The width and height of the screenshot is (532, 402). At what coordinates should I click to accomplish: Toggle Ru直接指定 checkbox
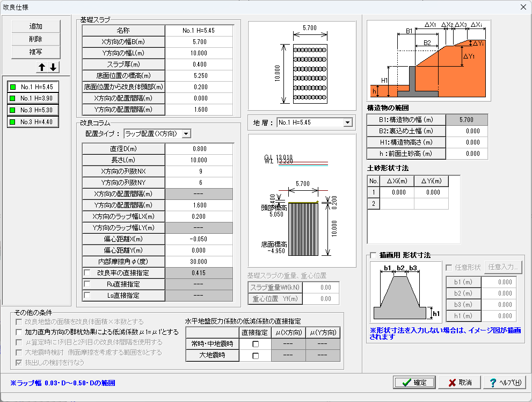[88, 284]
